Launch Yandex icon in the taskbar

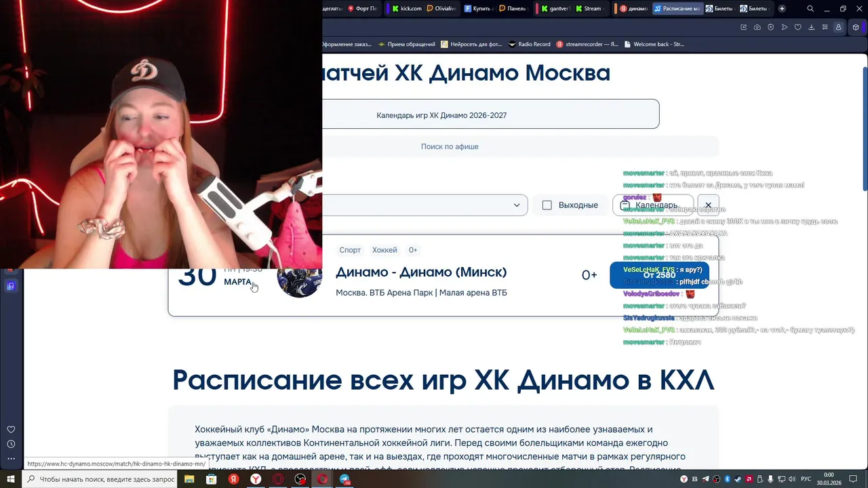[234, 479]
